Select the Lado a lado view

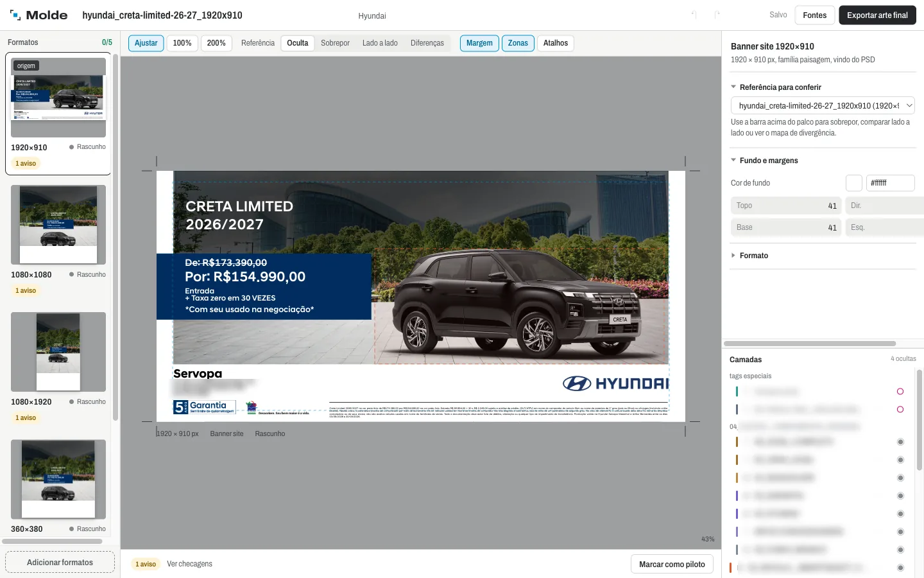click(380, 43)
